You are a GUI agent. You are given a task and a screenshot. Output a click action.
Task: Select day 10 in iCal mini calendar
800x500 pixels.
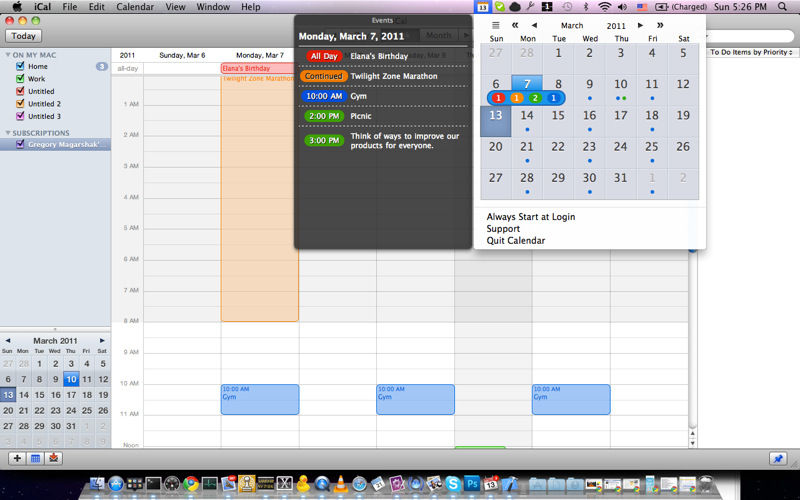[71, 379]
